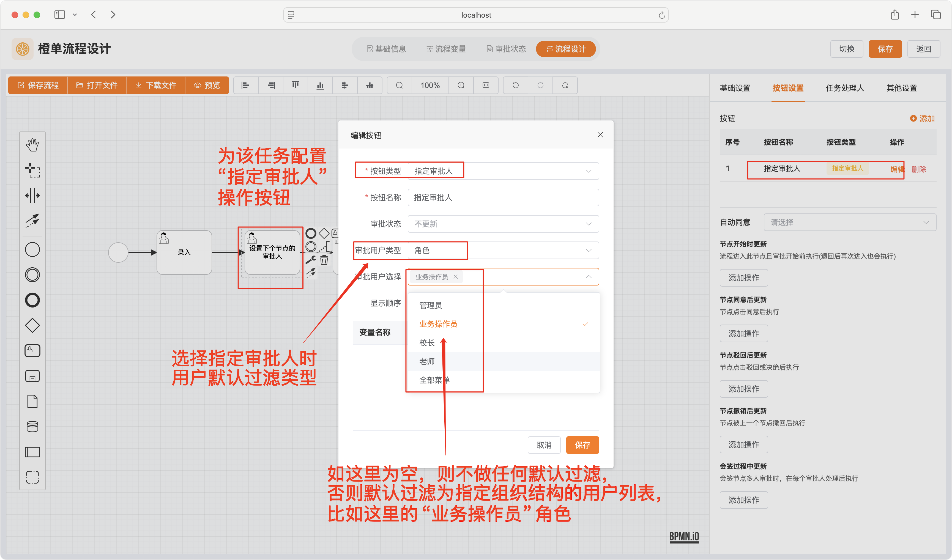Remove the 业务操作员 tag
This screenshot has height=560, width=952.
(456, 277)
